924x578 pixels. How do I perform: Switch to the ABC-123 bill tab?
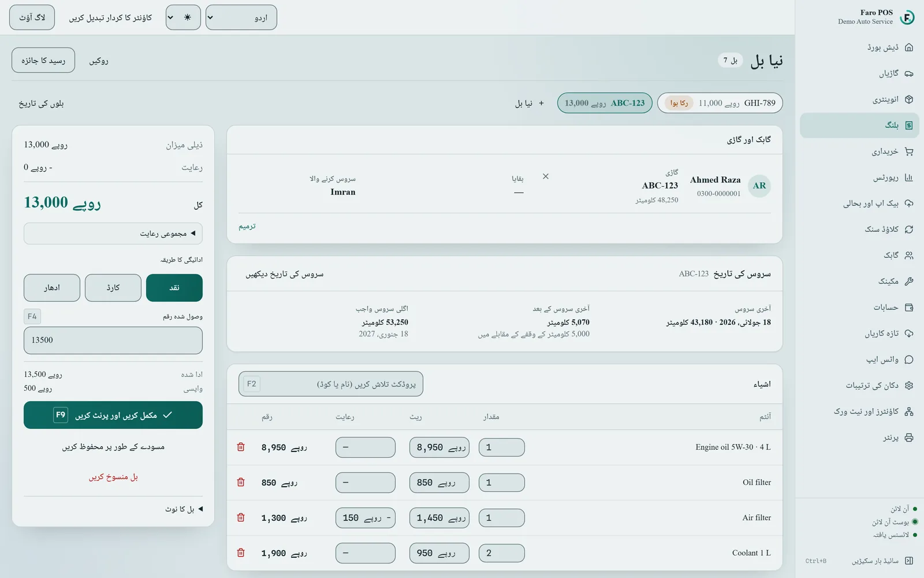[605, 103]
